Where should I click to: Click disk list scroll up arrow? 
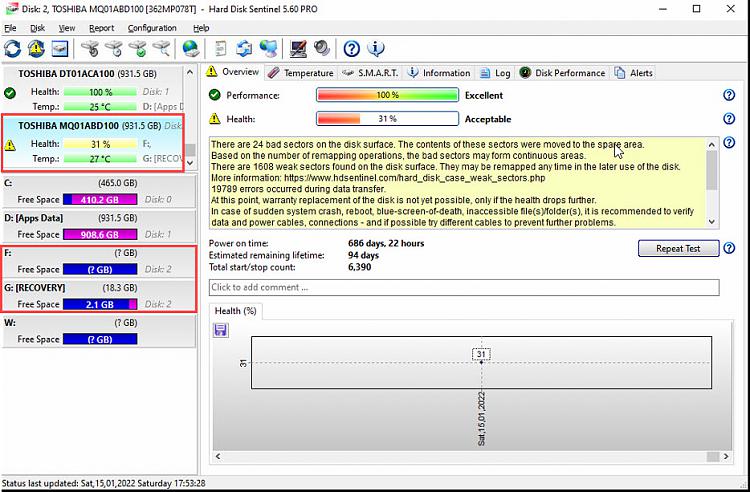[190, 73]
